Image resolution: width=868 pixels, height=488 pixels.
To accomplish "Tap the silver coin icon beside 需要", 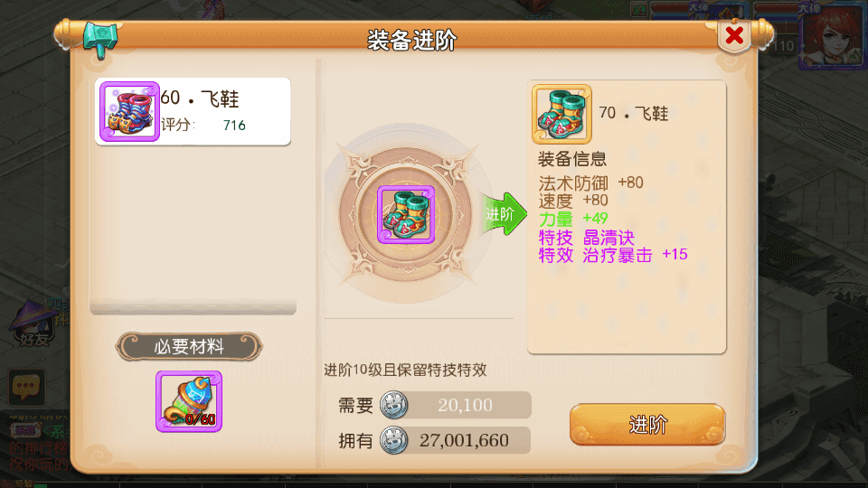I will 394,405.
